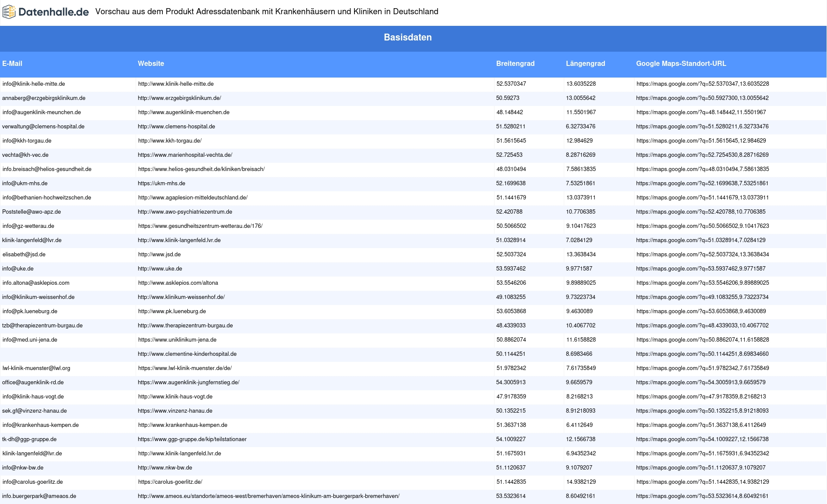The image size is (827, 504).
Task: Open helios-gesundheit.de/kliniken/breisach/ link
Action: (202, 169)
